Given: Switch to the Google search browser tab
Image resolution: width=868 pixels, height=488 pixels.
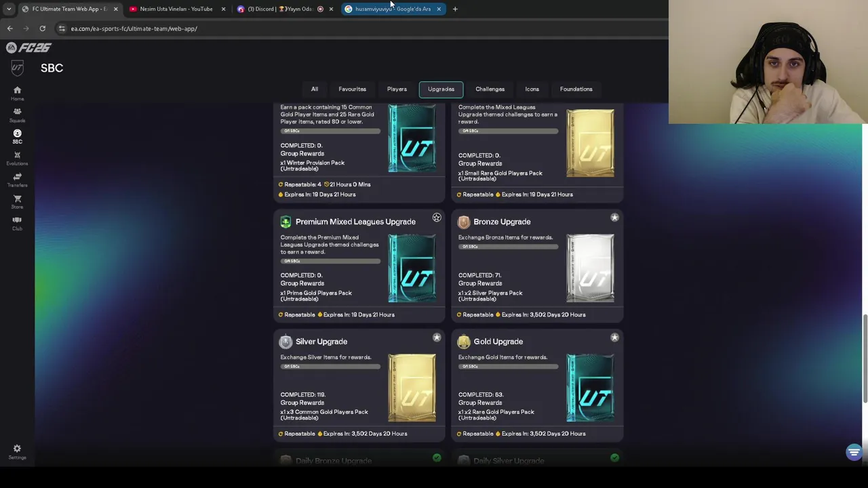Looking at the screenshot, I should (393, 9).
